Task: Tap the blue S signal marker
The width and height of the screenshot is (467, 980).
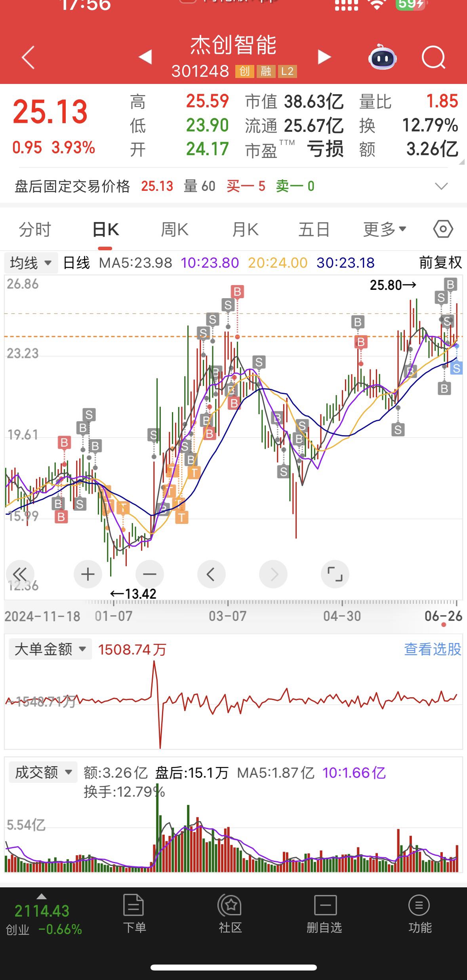Action: [x=456, y=369]
